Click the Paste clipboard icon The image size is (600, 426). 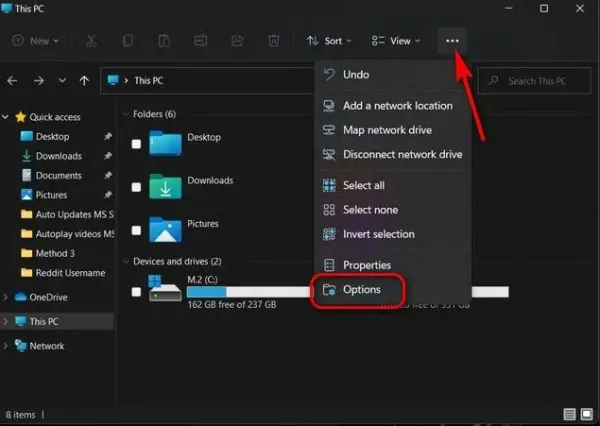[x=164, y=41]
